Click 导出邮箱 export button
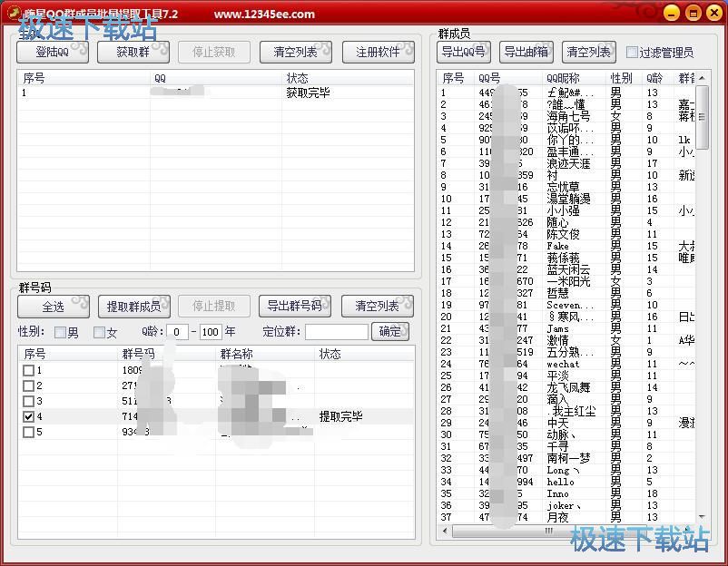The height and width of the screenshot is (566, 728). click(x=526, y=52)
